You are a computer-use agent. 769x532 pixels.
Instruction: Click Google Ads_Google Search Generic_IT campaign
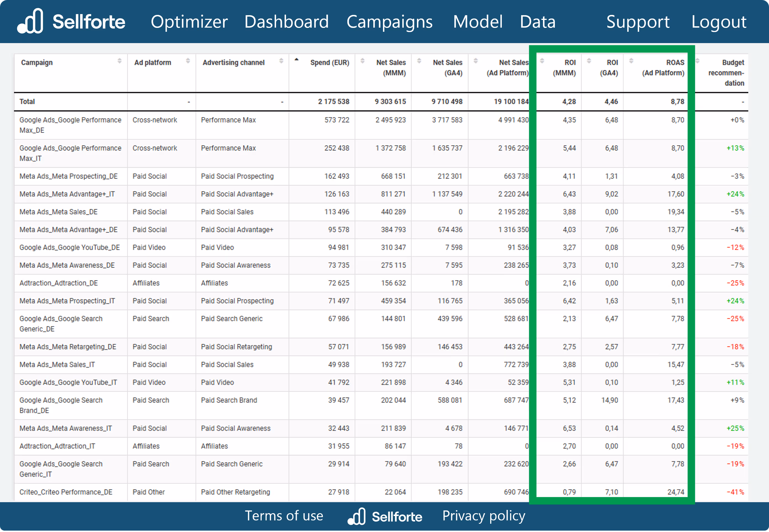pos(61,469)
